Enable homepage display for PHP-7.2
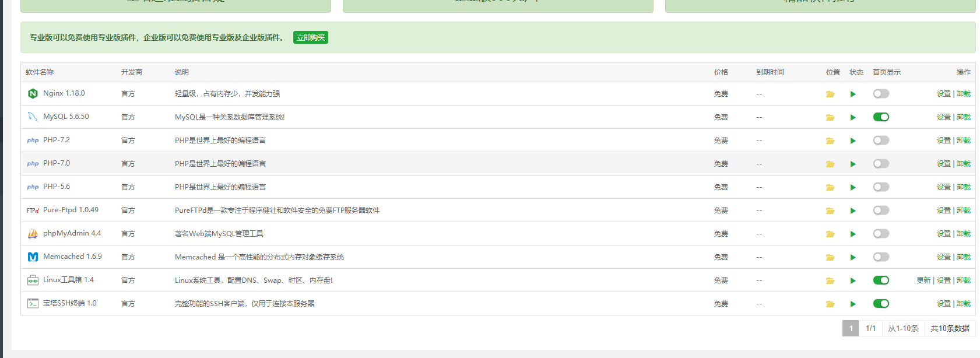Viewport: 980px width, 358px height. (881, 141)
